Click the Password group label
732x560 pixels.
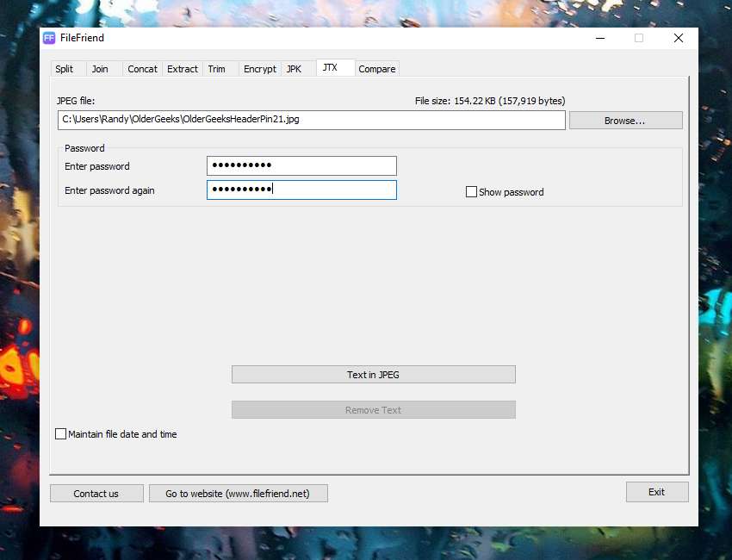coord(84,148)
